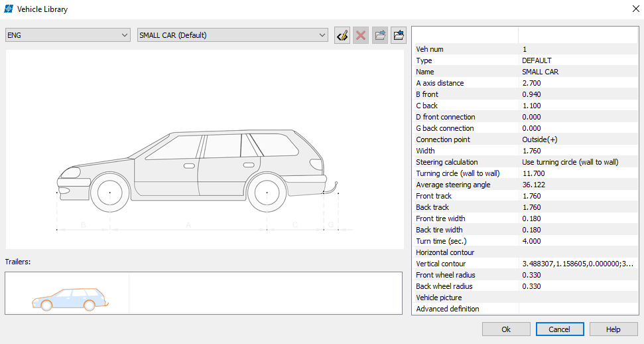
Task: Click the red X delete vehicle icon
Action: [361, 35]
